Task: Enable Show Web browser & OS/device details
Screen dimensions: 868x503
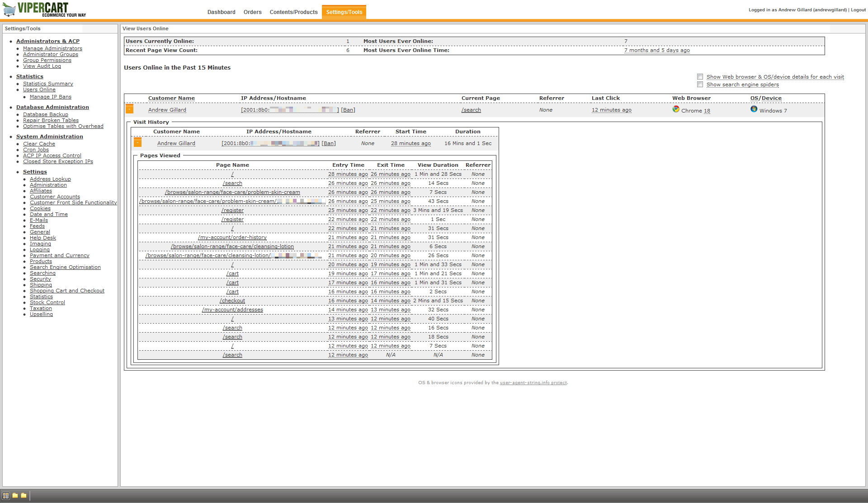Action: coord(700,77)
